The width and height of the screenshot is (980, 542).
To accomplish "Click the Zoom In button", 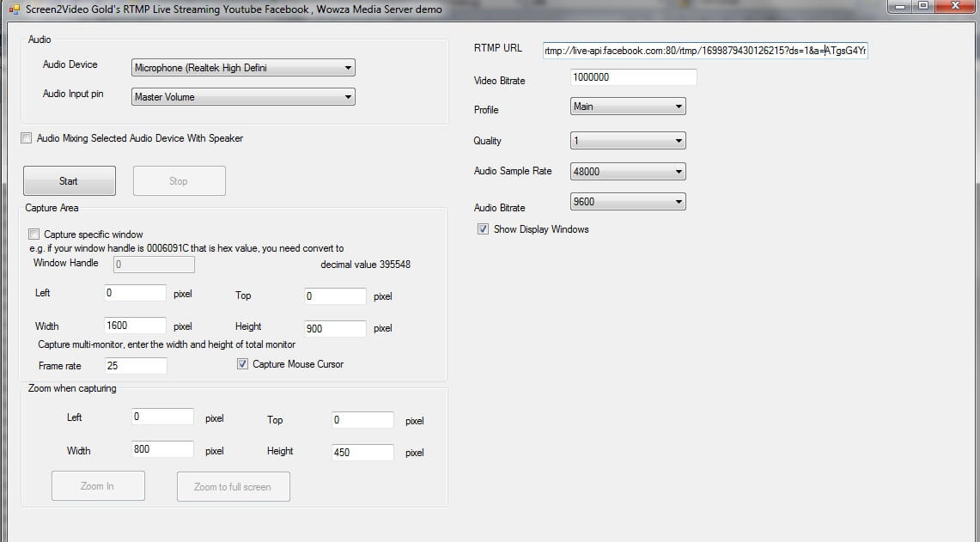I will point(98,486).
